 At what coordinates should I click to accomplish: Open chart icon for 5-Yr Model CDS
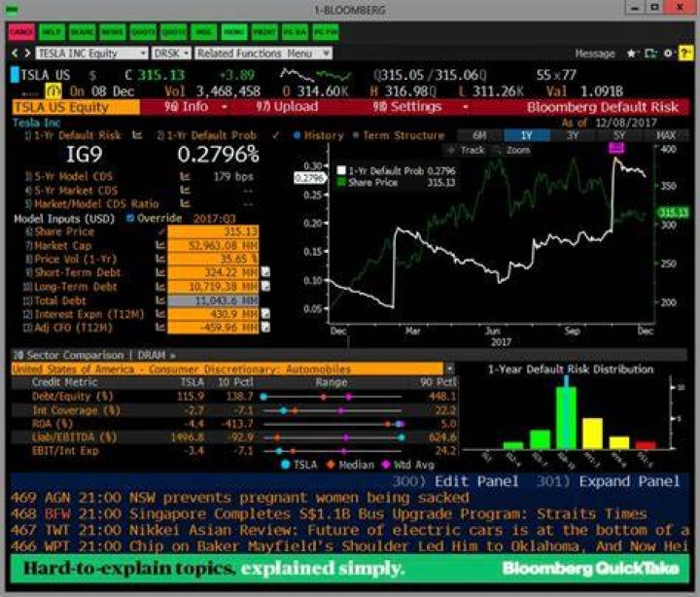point(185,177)
